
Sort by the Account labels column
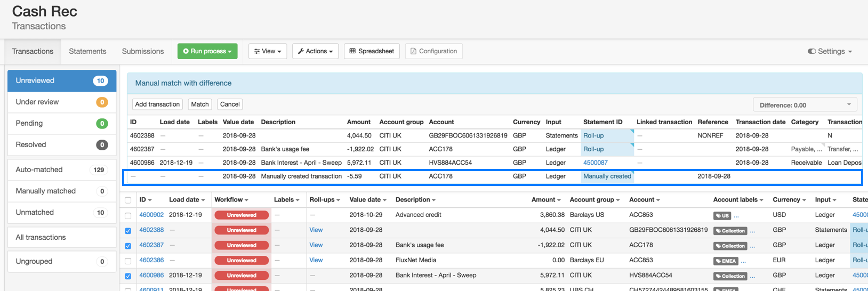(738, 199)
